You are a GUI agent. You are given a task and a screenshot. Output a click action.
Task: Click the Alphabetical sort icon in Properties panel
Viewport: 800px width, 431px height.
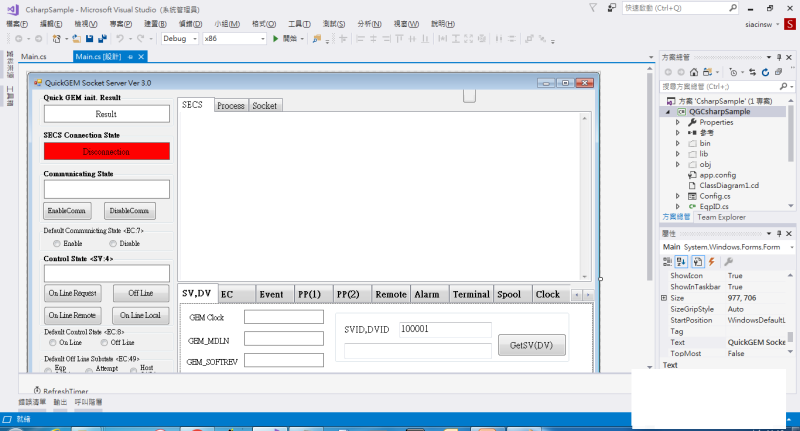pyautogui.click(x=682, y=262)
